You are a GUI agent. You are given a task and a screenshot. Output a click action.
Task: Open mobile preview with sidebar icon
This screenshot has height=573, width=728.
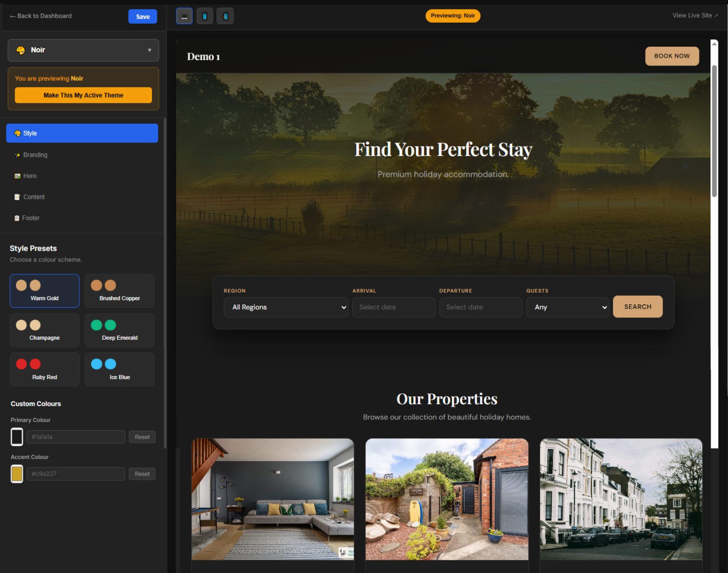coord(225,16)
